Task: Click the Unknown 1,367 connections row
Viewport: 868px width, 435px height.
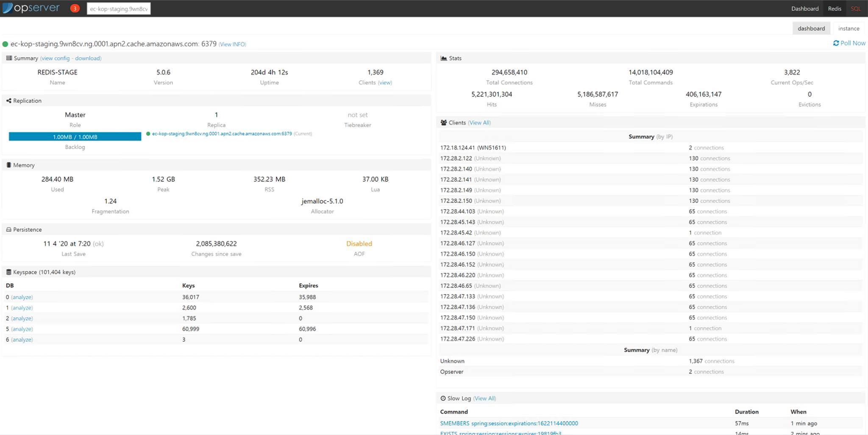Action: click(651, 361)
